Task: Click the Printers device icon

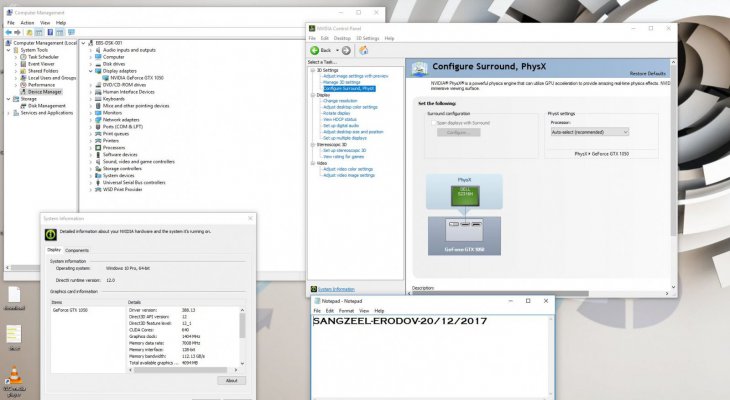Action: (98, 141)
